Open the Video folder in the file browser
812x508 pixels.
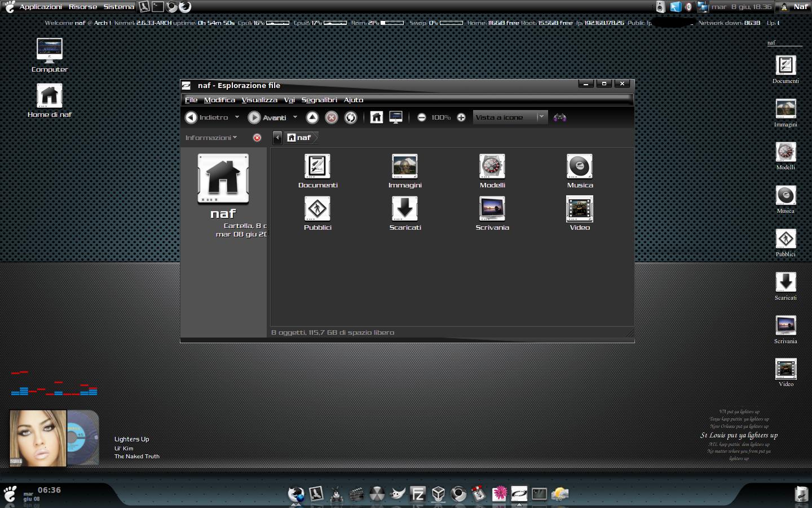click(x=580, y=213)
